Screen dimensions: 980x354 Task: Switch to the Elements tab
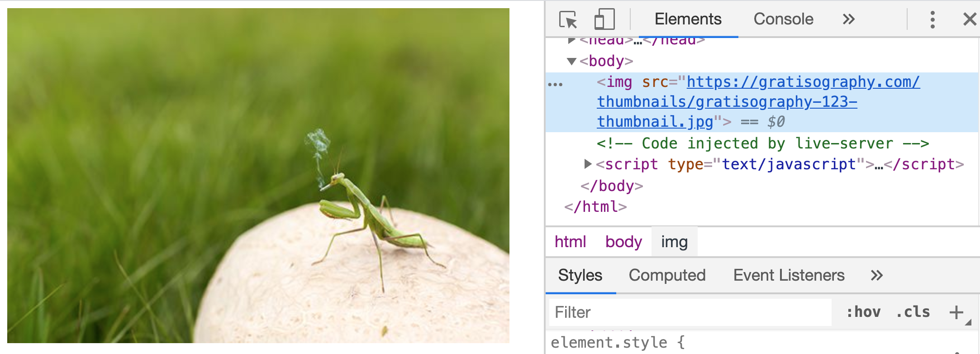pyautogui.click(x=688, y=19)
